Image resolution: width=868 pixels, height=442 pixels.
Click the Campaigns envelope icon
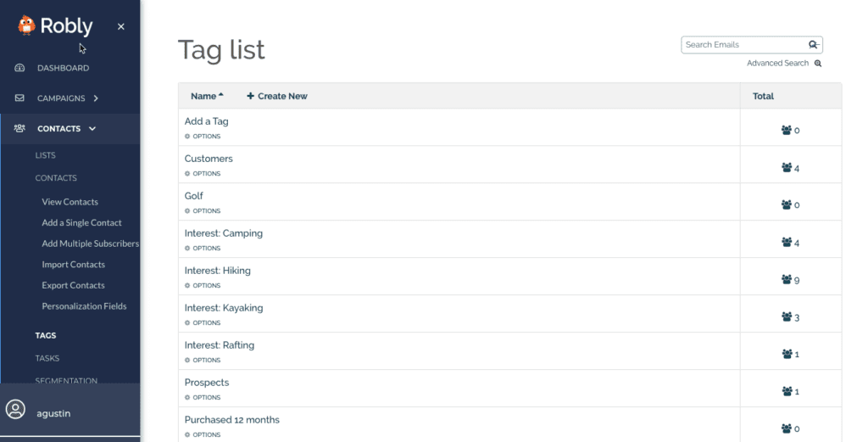pyautogui.click(x=19, y=98)
